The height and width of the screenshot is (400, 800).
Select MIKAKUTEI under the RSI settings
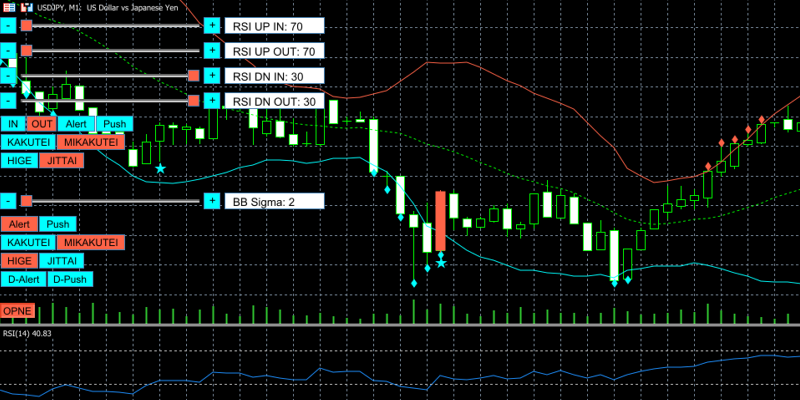click(x=89, y=142)
